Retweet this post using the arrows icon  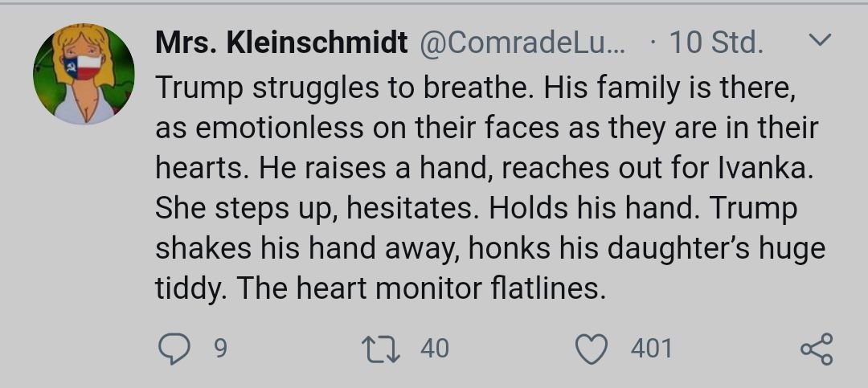(x=381, y=349)
